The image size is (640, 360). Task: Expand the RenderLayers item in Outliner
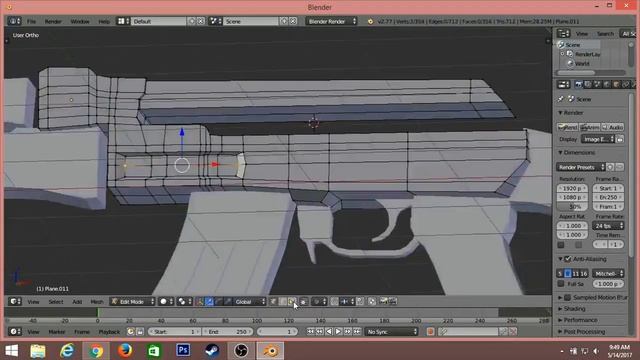[562, 54]
